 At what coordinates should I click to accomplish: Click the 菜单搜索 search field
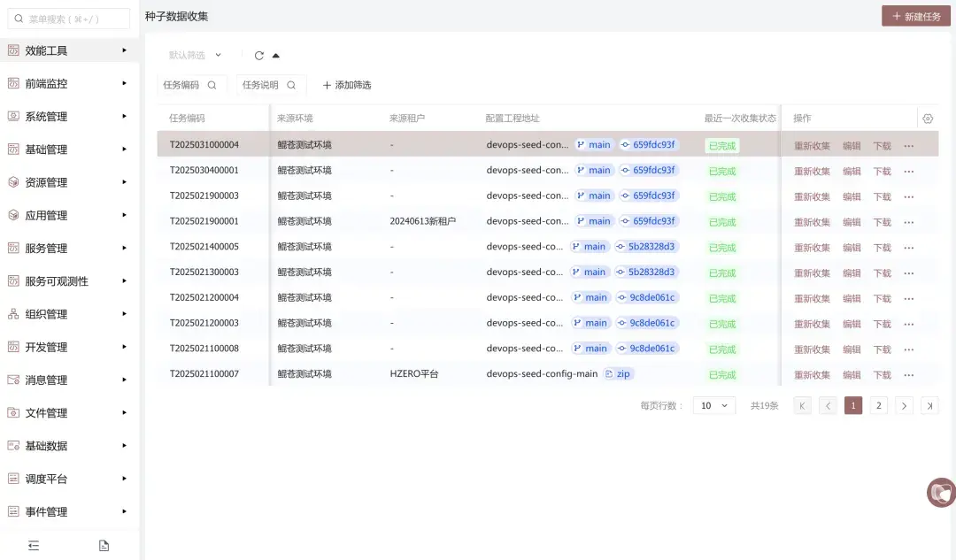pyautogui.click(x=69, y=19)
